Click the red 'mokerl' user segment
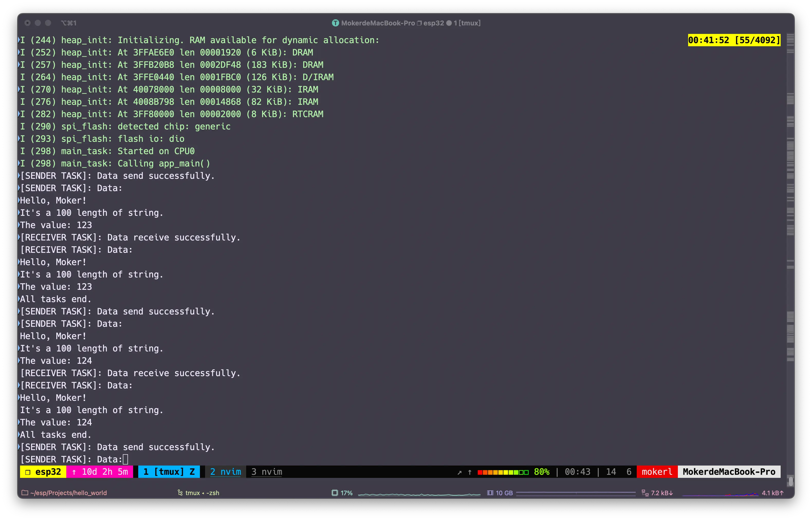Screen dimensions: 812x520 tap(657, 472)
